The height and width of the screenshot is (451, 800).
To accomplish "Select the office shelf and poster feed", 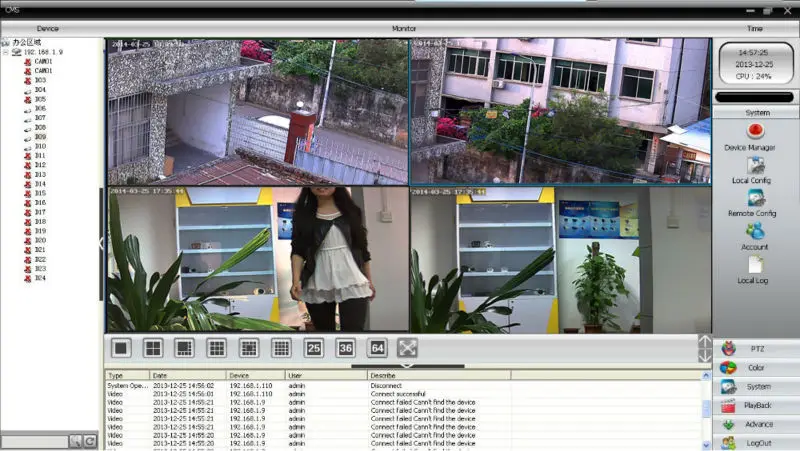I will [560, 260].
